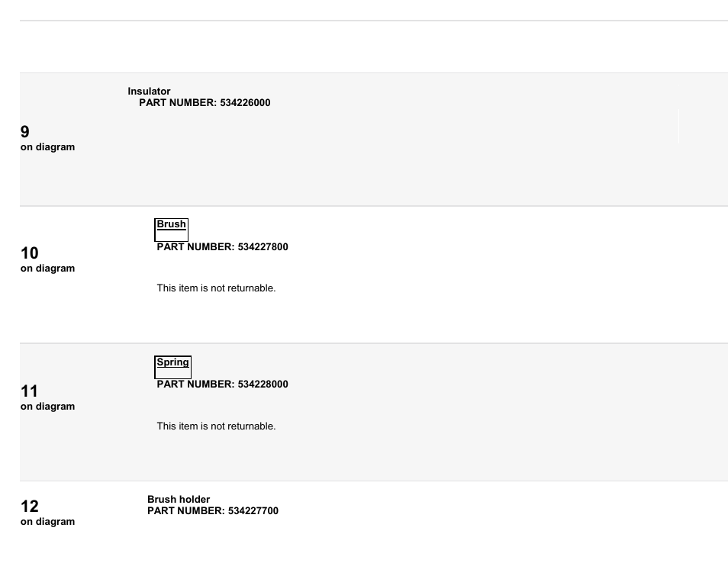Click part number 534228000
728x563 pixels.
tap(263, 384)
